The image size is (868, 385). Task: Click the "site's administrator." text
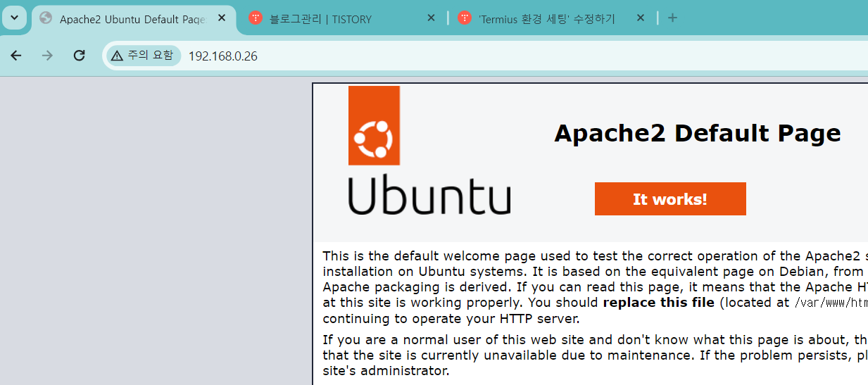386,370
